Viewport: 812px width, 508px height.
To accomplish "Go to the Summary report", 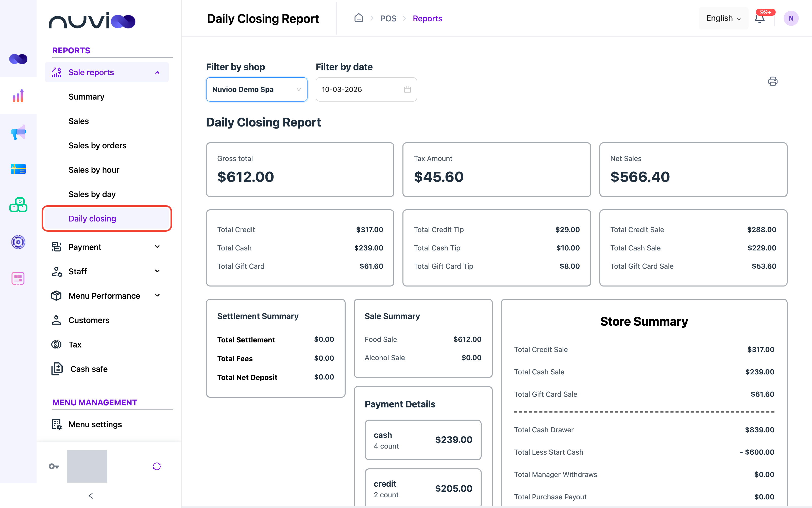I will (x=86, y=97).
